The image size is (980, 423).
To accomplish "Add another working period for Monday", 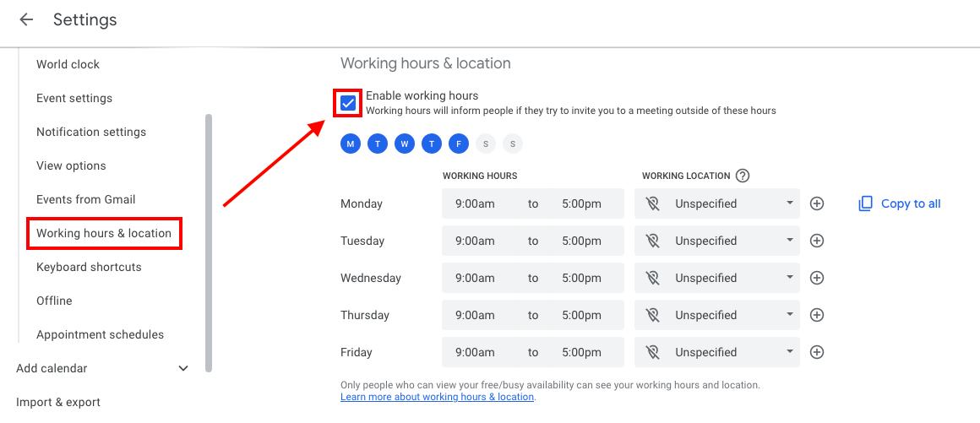I will 817,203.
